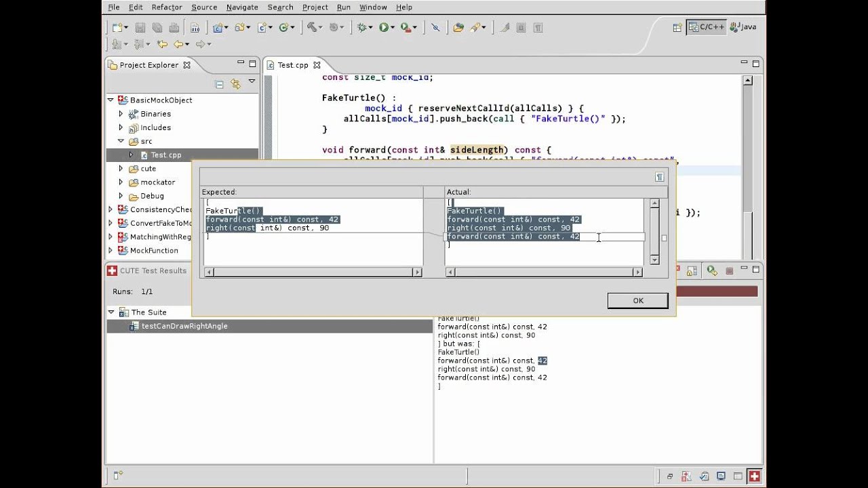The height and width of the screenshot is (488, 868).
Task: Click the New file toolbar icon
Action: coord(117,27)
